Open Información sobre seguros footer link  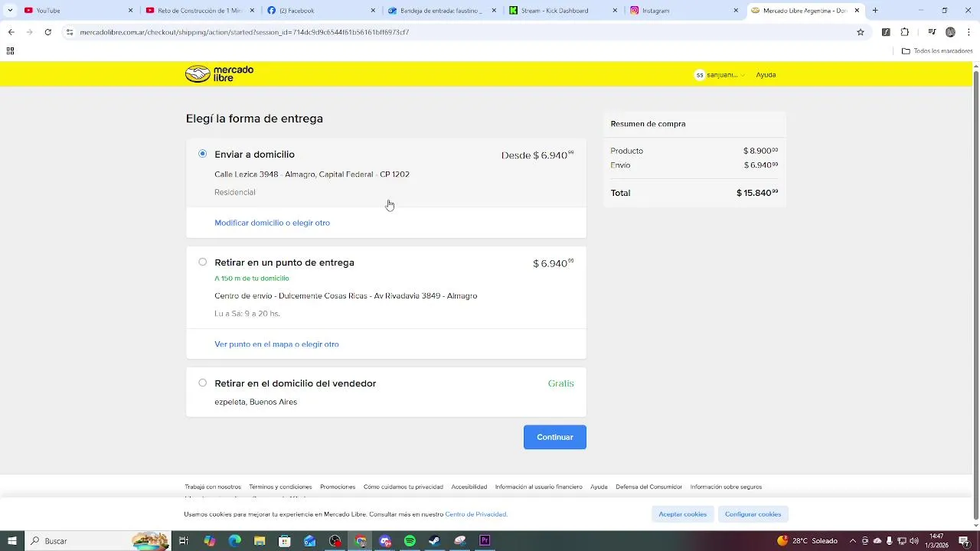click(x=726, y=487)
